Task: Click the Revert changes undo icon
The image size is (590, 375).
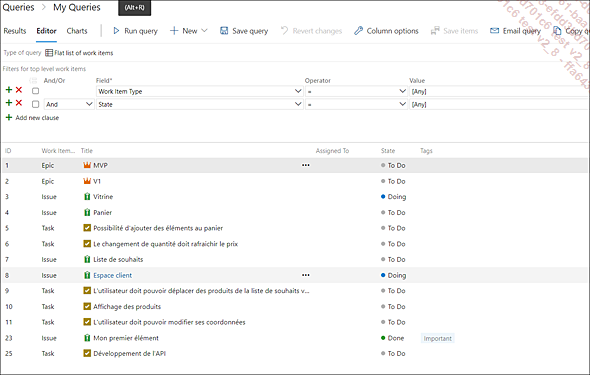Action: click(x=284, y=30)
